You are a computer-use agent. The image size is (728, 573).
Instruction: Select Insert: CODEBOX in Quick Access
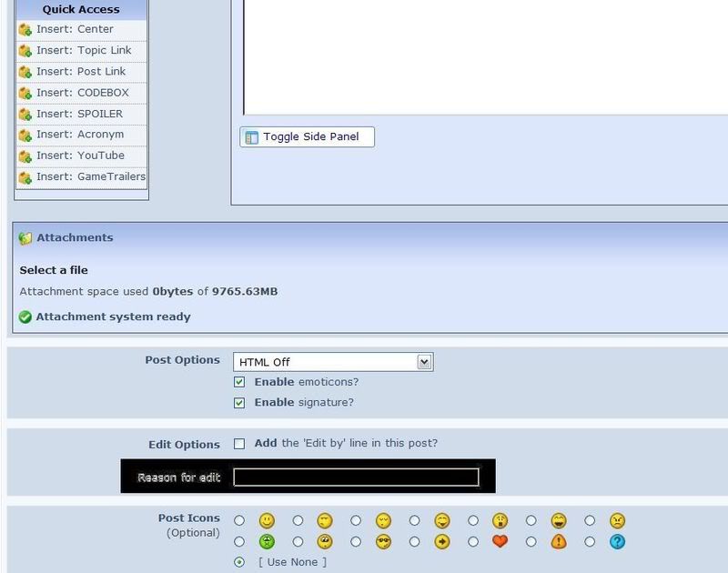(x=82, y=93)
